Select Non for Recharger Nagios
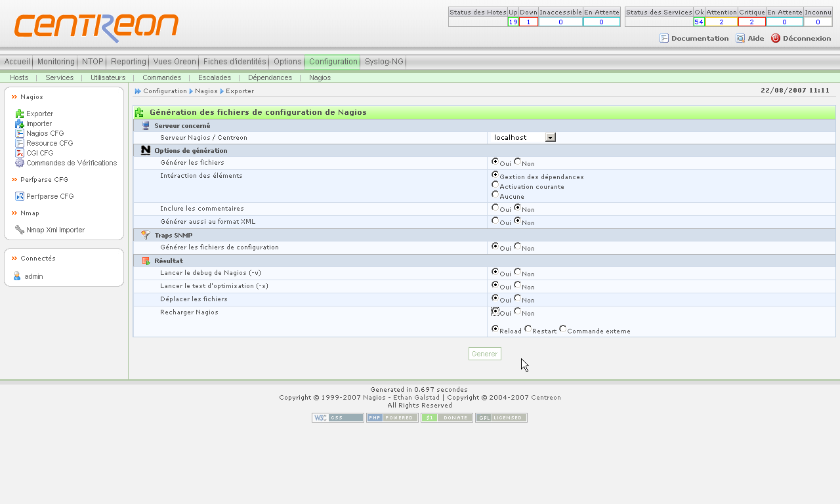The width and height of the screenshot is (840, 504). (518, 311)
